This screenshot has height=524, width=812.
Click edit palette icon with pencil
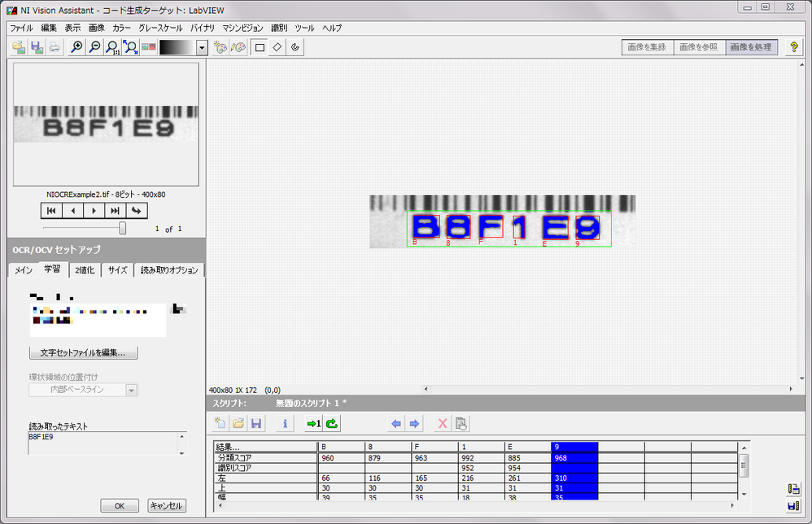pos(238,47)
